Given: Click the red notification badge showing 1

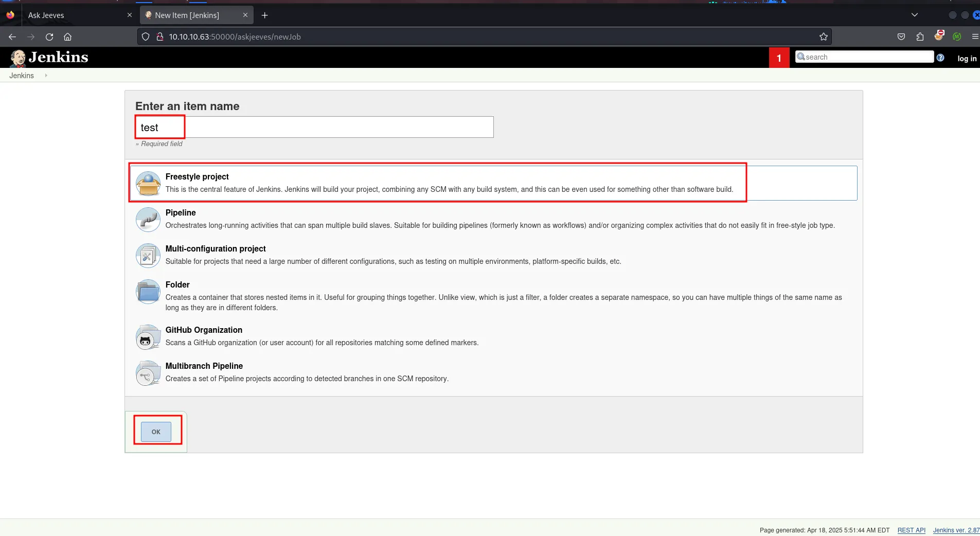Looking at the screenshot, I should click(779, 58).
